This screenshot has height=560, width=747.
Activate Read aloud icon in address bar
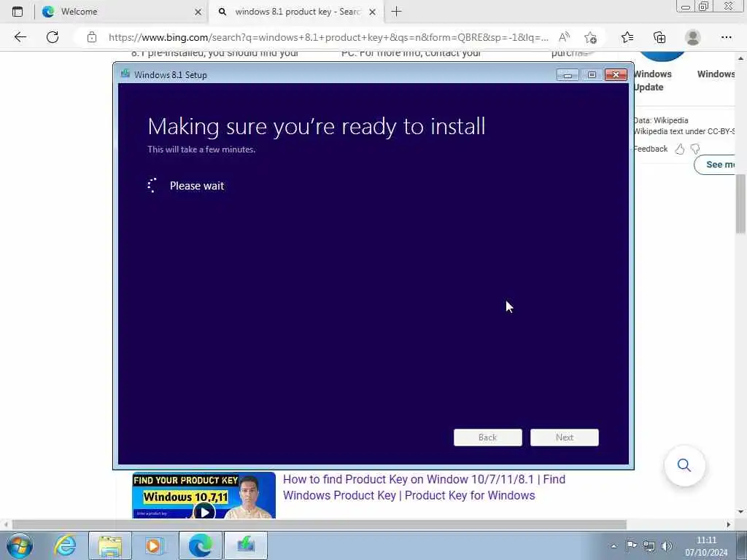click(x=564, y=37)
